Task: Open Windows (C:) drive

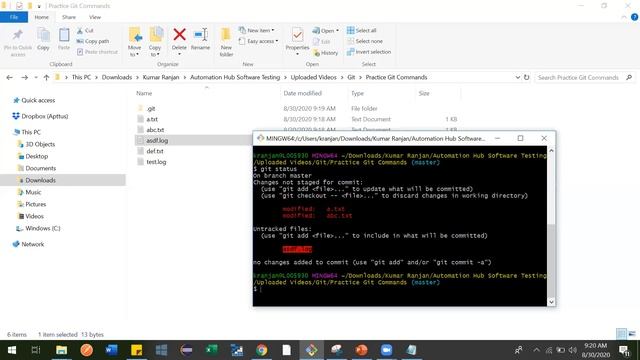Action: [42, 228]
